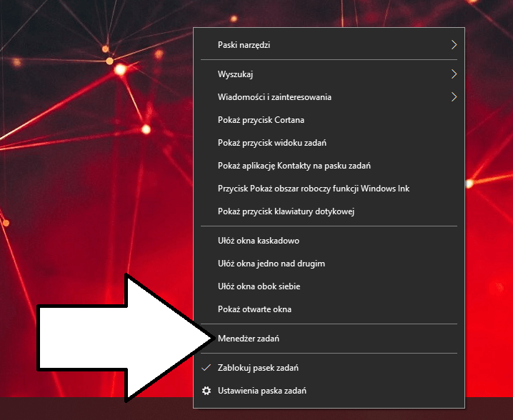This screenshot has height=420, width=513.
Task: Open Menedżer zadań
Action: tap(329, 339)
